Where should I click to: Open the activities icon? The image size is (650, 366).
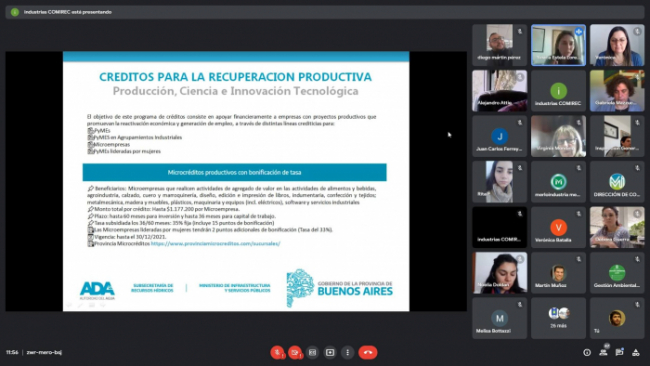[x=635, y=352]
